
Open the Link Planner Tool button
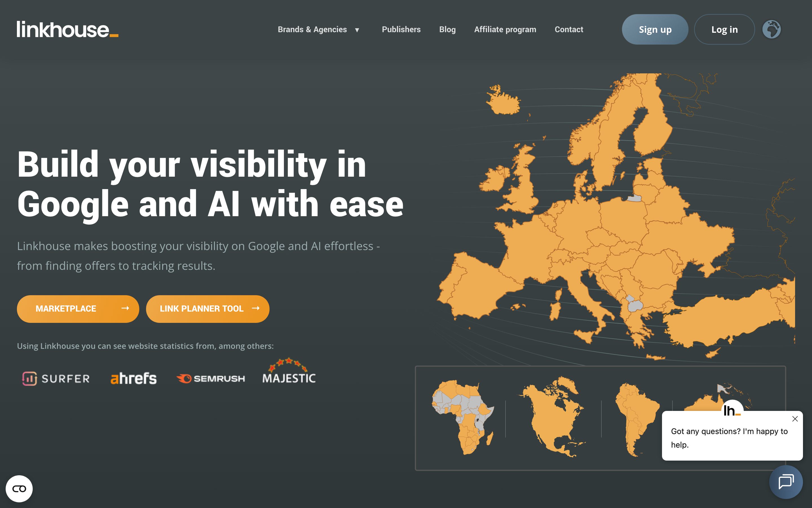(x=208, y=309)
